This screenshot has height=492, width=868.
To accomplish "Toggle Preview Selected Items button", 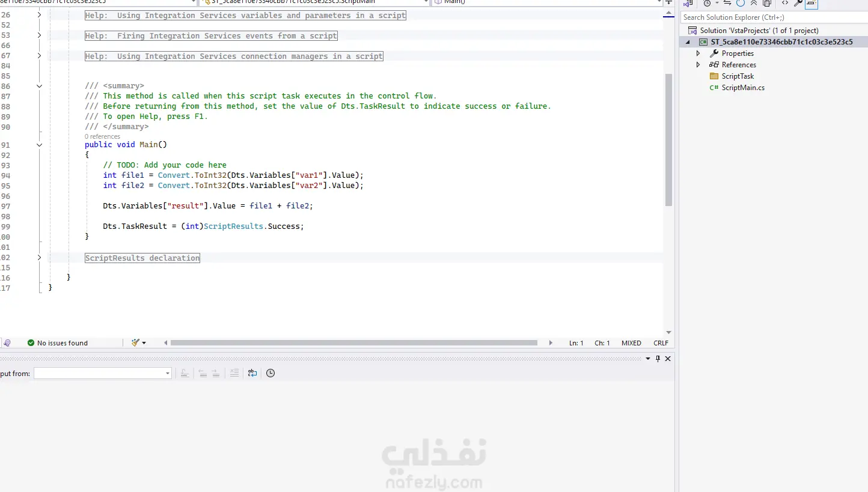I will click(811, 3).
